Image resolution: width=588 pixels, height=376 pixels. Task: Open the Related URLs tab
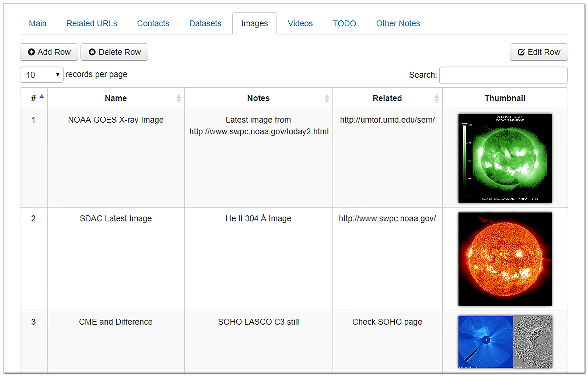[92, 23]
